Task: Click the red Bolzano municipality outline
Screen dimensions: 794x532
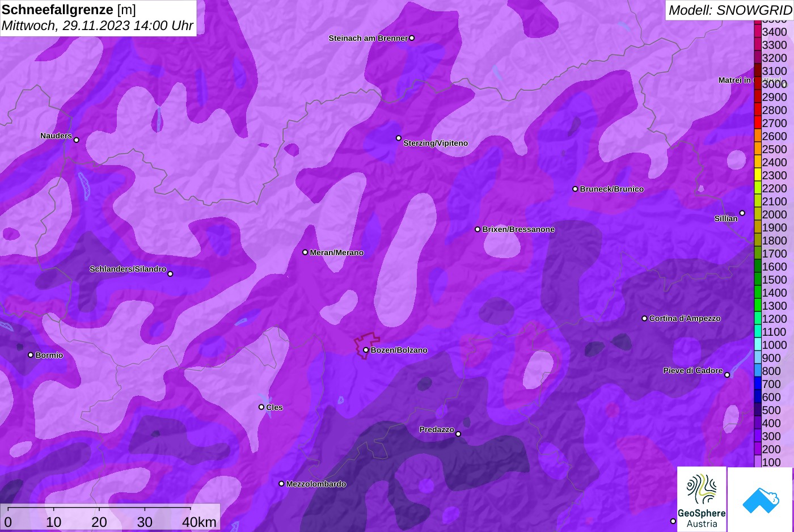Action: pyautogui.click(x=367, y=345)
